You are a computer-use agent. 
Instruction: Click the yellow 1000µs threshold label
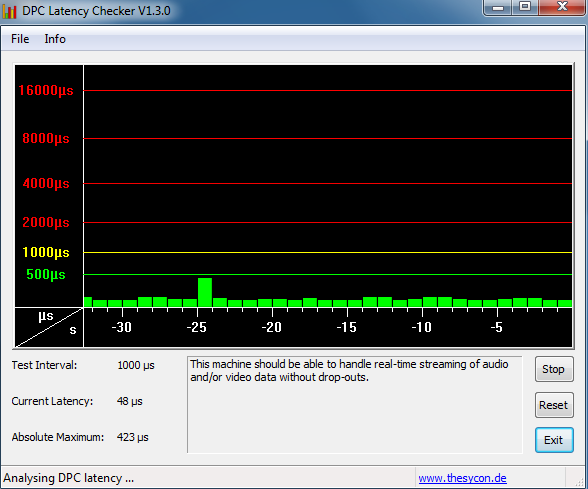(x=46, y=252)
